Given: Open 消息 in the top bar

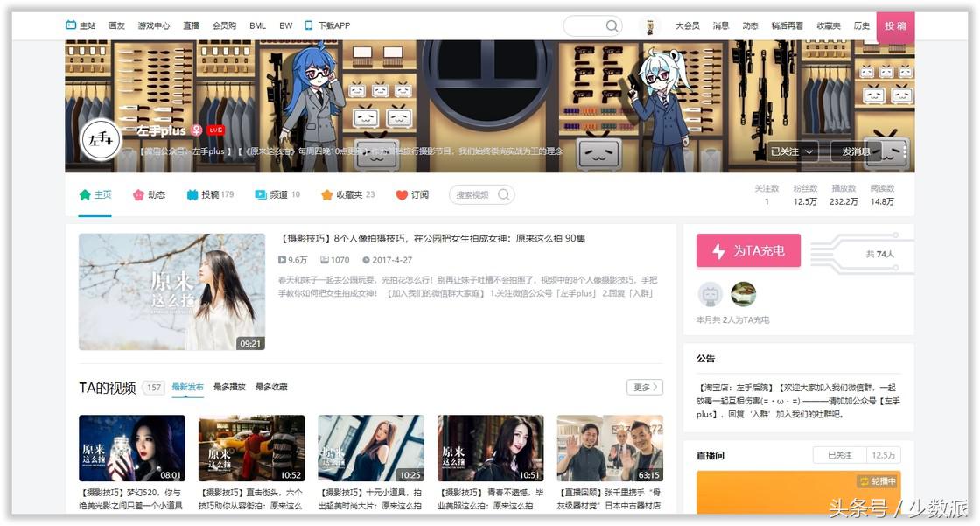Looking at the screenshot, I should [721, 25].
